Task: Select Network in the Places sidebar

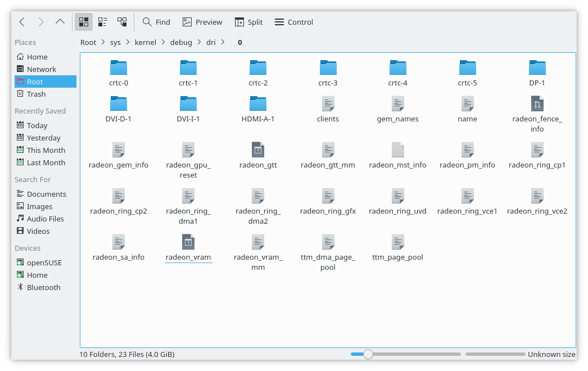Action: pyautogui.click(x=41, y=69)
